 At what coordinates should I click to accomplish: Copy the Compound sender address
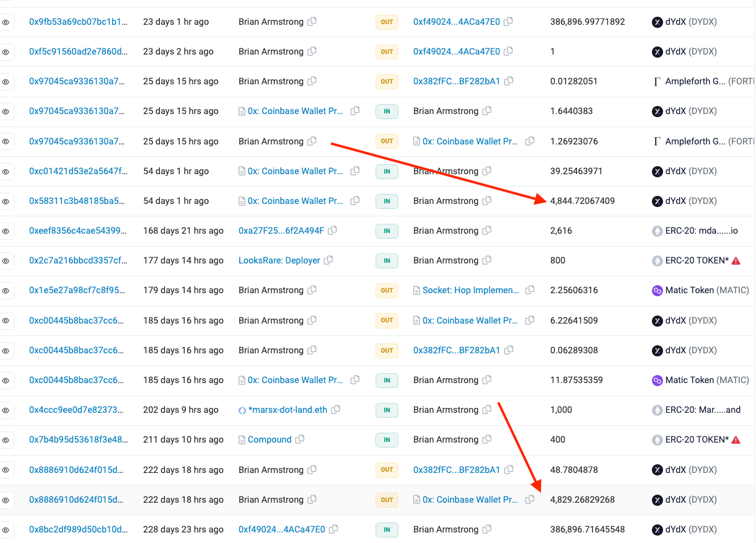[300, 439]
